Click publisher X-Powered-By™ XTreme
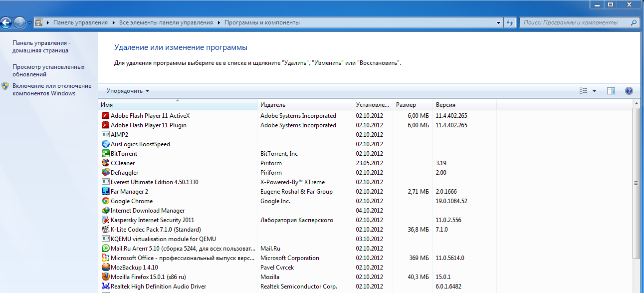644x293 pixels. (x=292, y=182)
